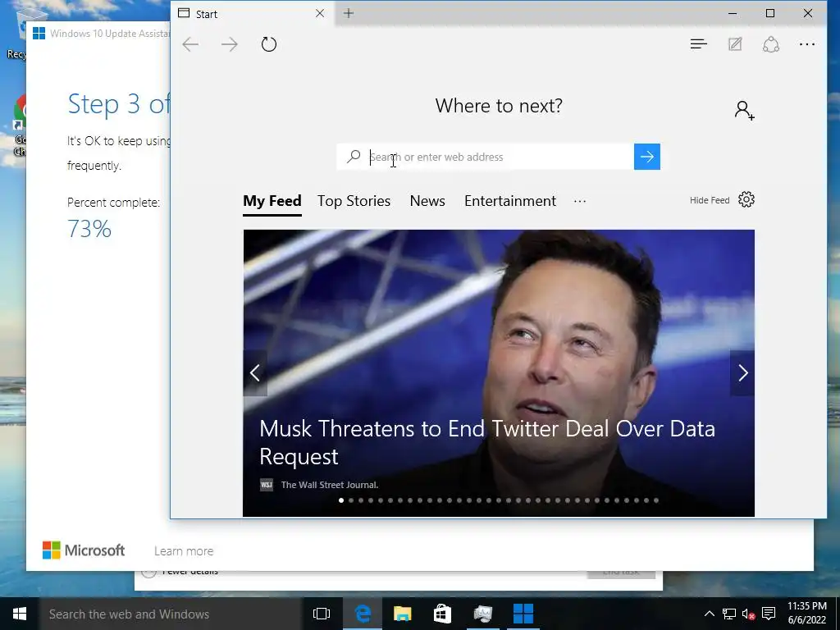Viewport: 840px width, 630px height.
Task: Expand more feed categories ellipsis
Action: pyautogui.click(x=580, y=202)
